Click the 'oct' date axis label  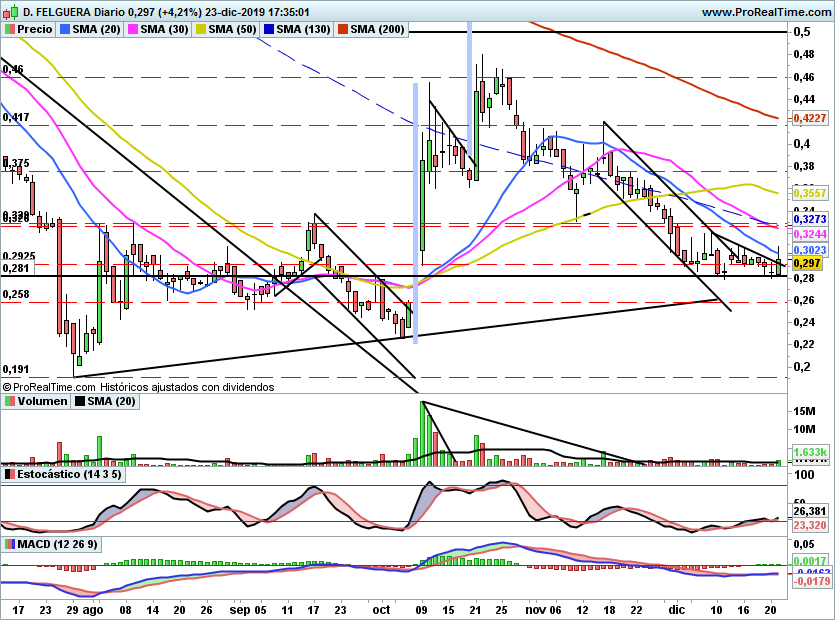coord(381,608)
